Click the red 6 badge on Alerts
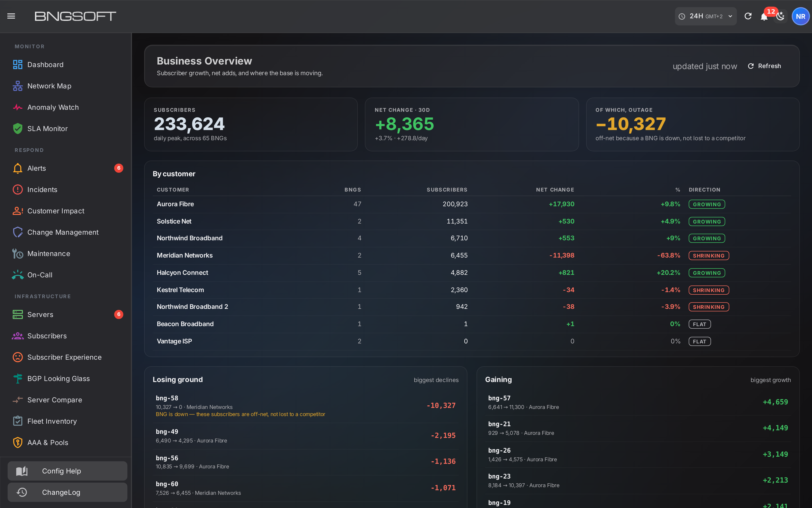The height and width of the screenshot is (508, 812). point(119,168)
